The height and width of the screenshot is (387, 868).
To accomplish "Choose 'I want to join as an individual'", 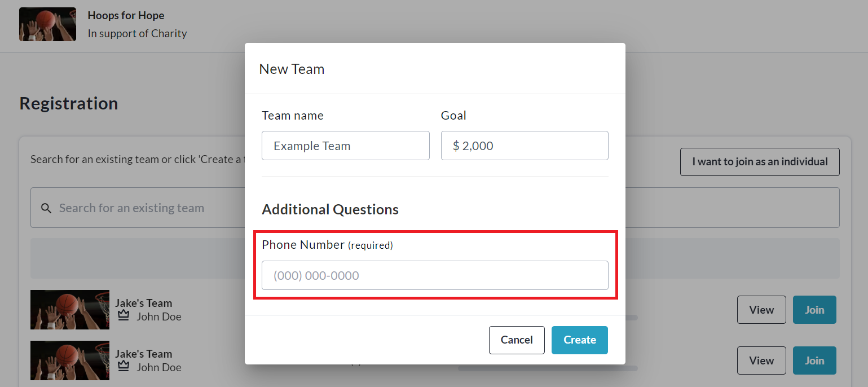I will click(759, 162).
